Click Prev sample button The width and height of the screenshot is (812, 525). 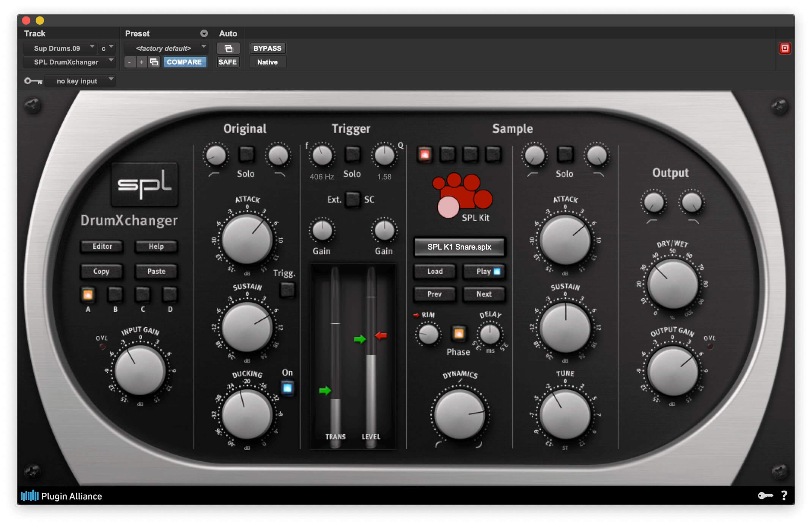point(435,294)
